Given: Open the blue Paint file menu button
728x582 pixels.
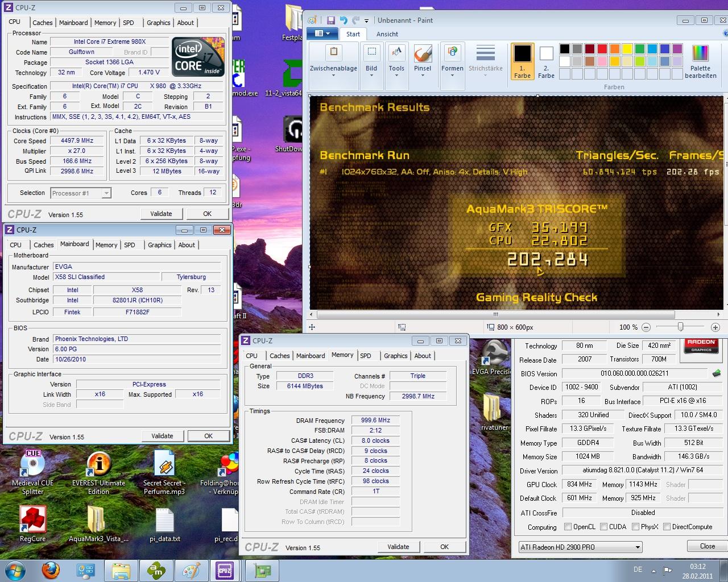Looking at the screenshot, I should click(322, 34).
